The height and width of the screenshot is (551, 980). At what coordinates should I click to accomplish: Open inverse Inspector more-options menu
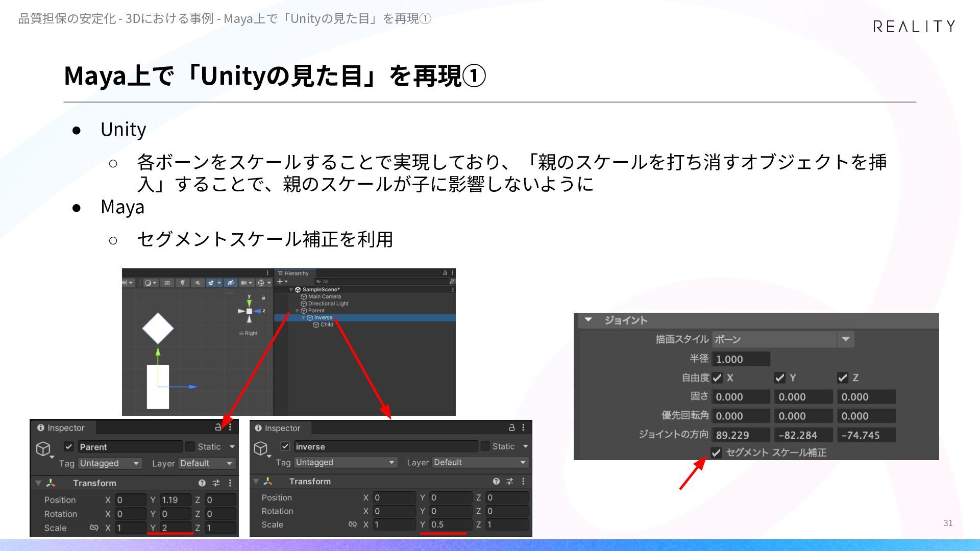pyautogui.click(x=523, y=428)
